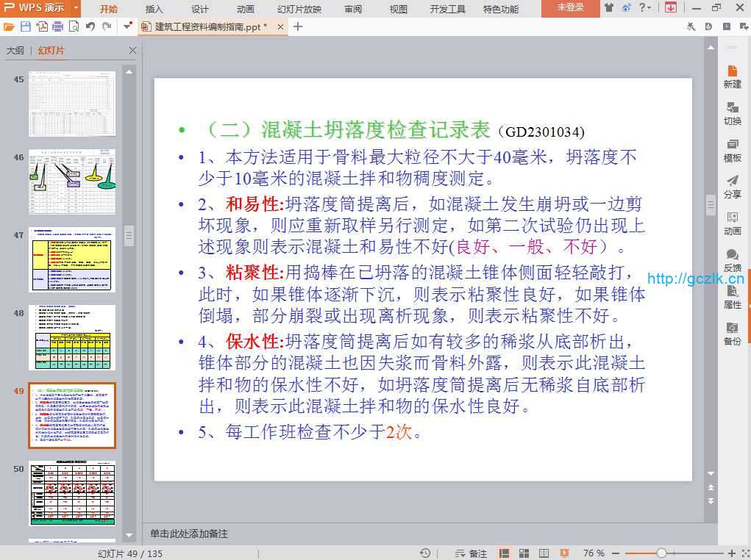The image size is (751, 560).
Task: Open the 插入 ribbon tab
Action: point(154,9)
